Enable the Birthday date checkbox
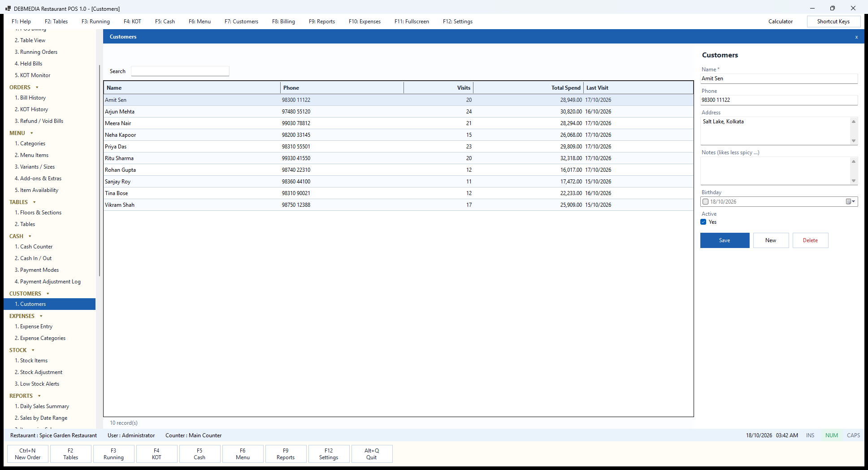The image size is (868, 470). [x=706, y=202]
